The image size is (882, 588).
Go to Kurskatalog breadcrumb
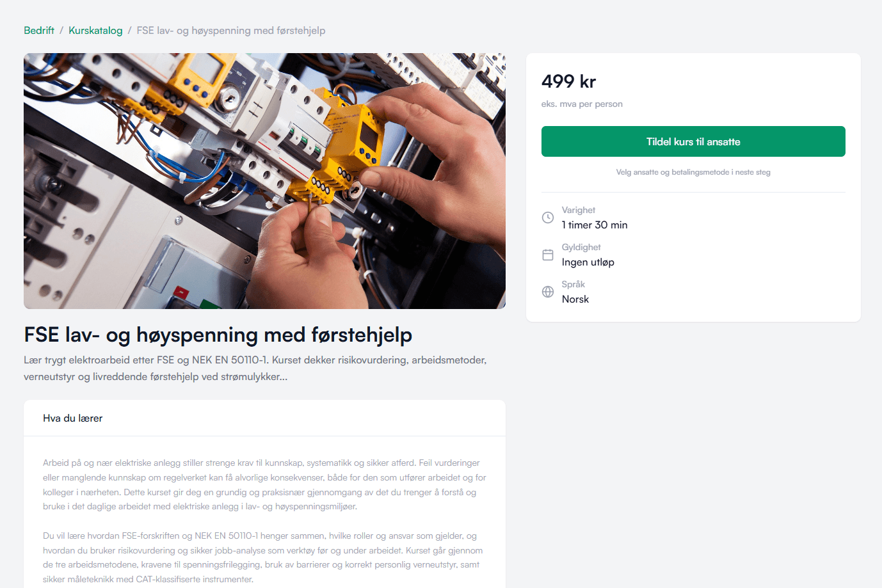pyautogui.click(x=95, y=31)
